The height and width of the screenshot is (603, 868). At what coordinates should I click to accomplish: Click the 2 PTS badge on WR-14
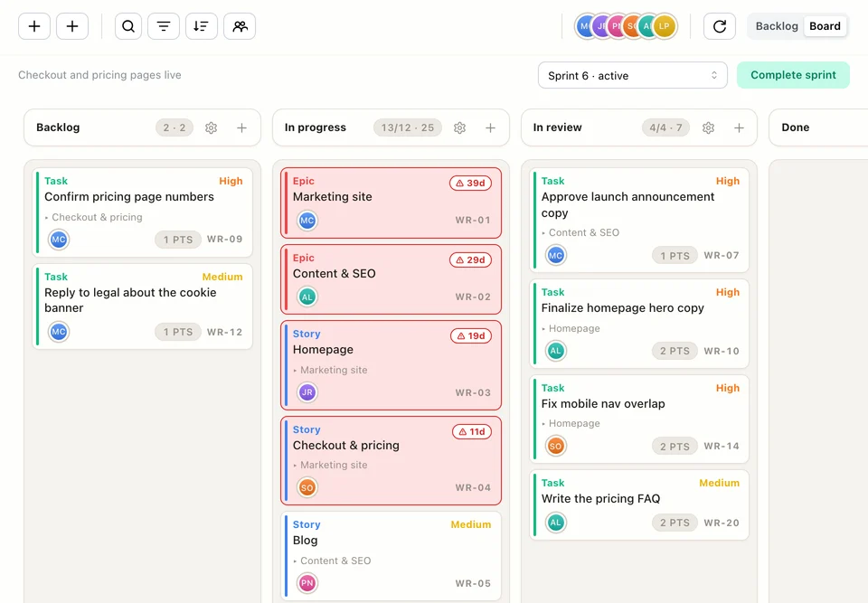pyautogui.click(x=675, y=446)
